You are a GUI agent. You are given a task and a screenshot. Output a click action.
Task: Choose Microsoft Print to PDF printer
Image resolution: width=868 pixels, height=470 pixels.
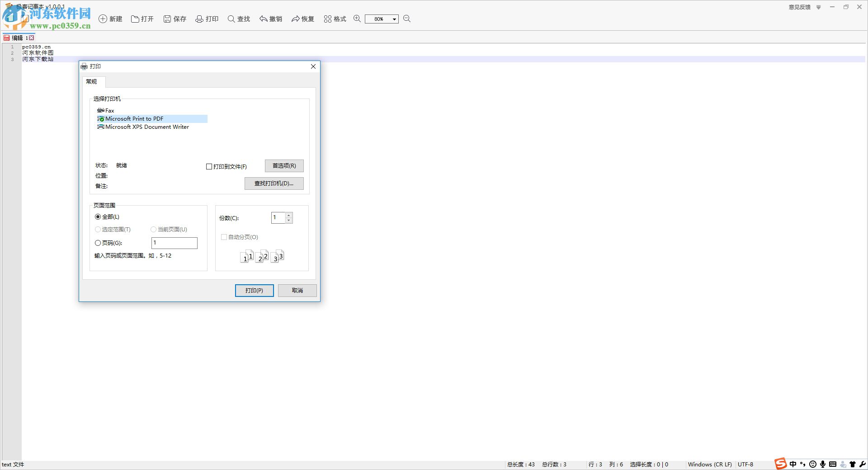point(152,119)
